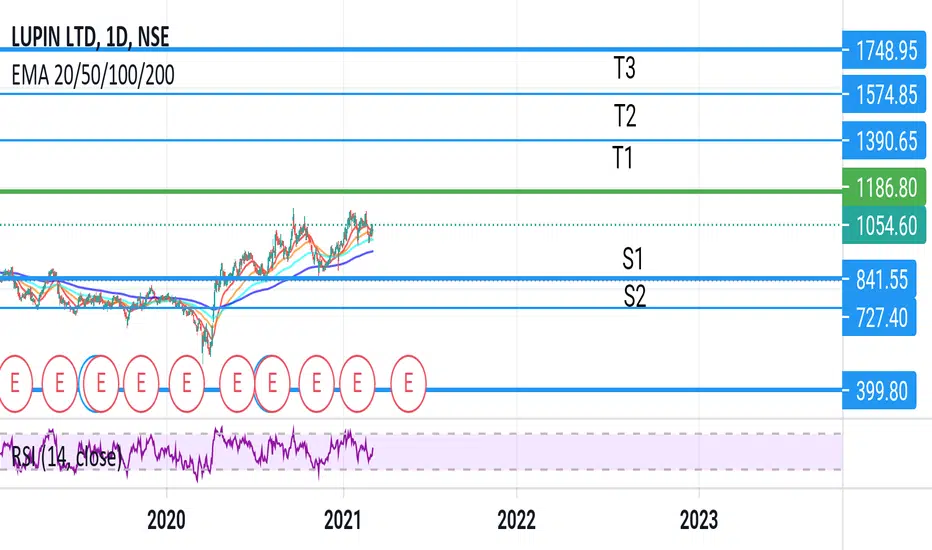Select the thick green horizontal line
This screenshot has width=932, height=550.
point(421,191)
